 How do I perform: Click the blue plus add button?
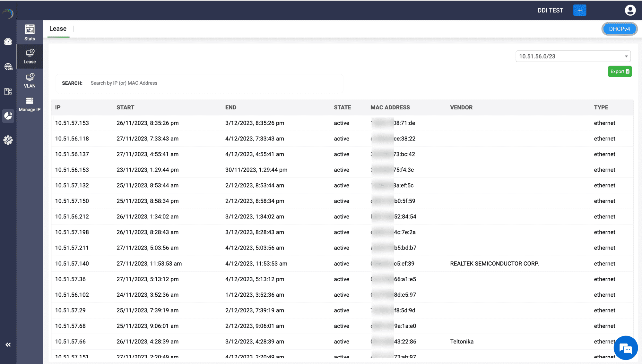tap(580, 10)
